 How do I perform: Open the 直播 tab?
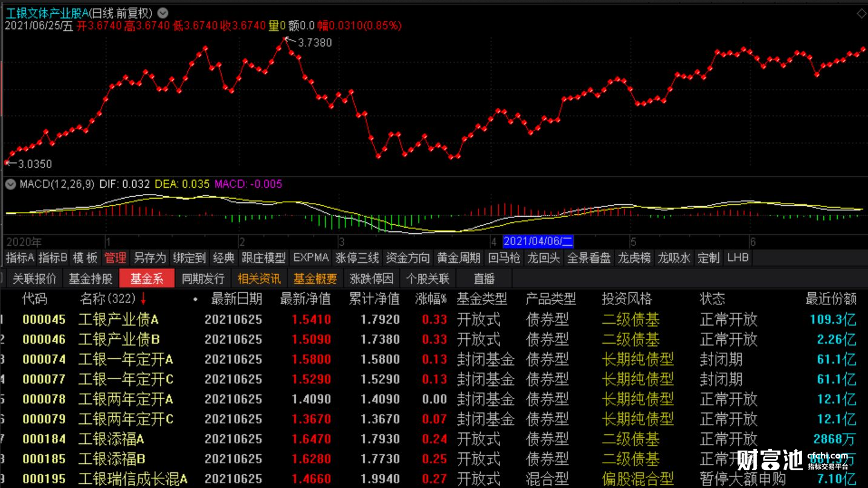pos(484,278)
